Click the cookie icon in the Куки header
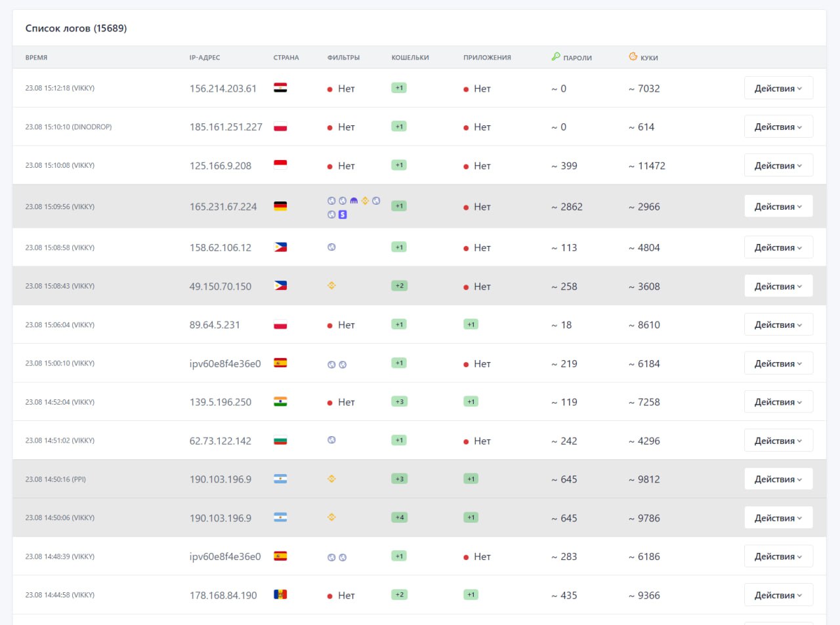 point(633,57)
